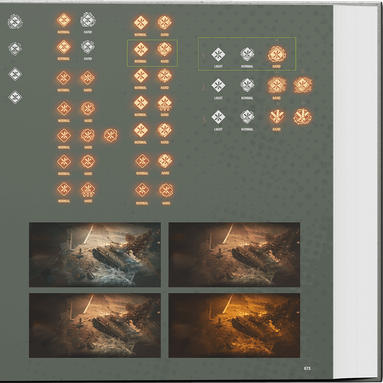Click the topmost white icon in far-left column
Viewport: 383px width, 383px height.
coord(15,22)
